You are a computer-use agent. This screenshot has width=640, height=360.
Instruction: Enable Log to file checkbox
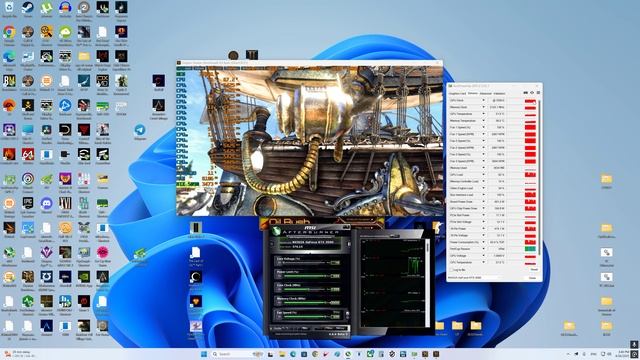[x=451, y=270]
